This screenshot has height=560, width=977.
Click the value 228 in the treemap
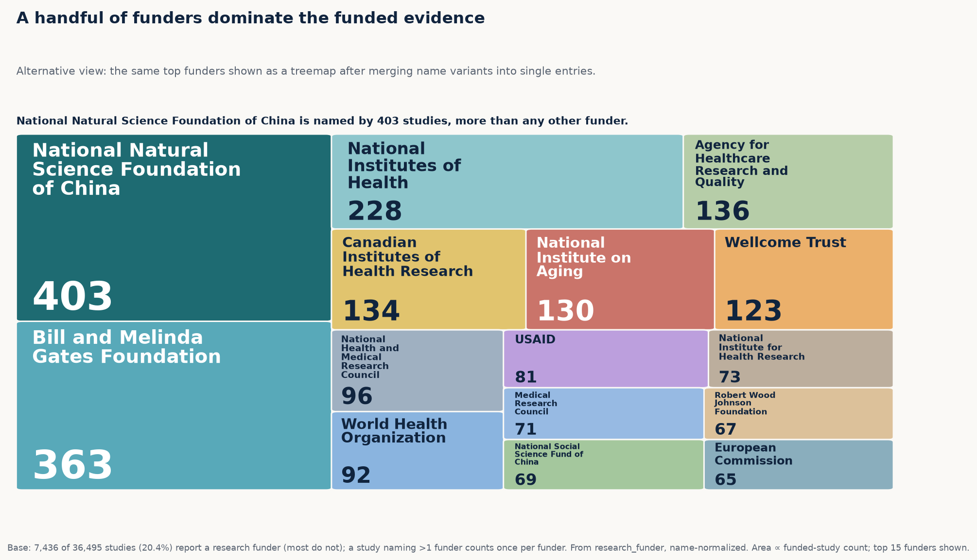click(375, 211)
